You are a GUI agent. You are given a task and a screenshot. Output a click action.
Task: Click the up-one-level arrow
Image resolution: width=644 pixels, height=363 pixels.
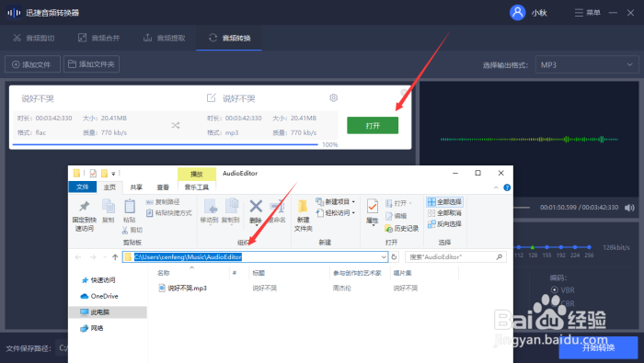coord(115,257)
